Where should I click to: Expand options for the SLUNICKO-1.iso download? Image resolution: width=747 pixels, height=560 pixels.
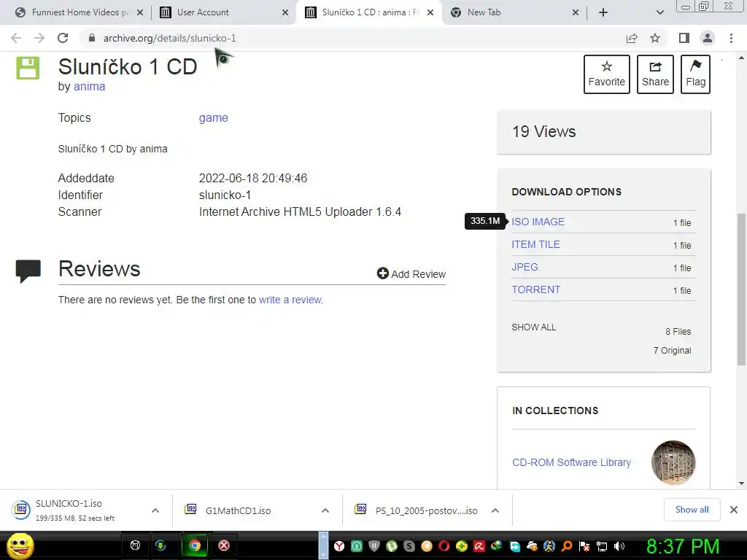(x=155, y=510)
